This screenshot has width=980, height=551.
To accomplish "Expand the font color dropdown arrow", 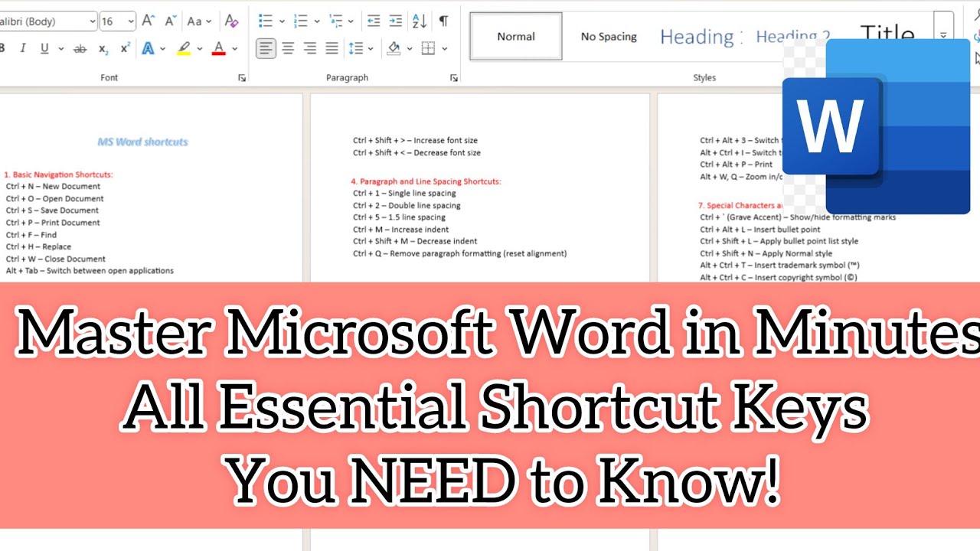I will pos(234,48).
